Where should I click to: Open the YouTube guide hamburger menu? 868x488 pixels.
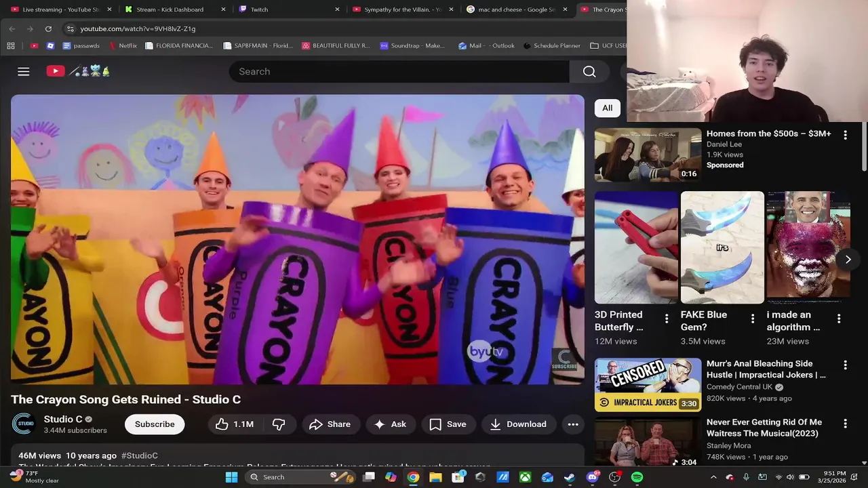(24, 71)
